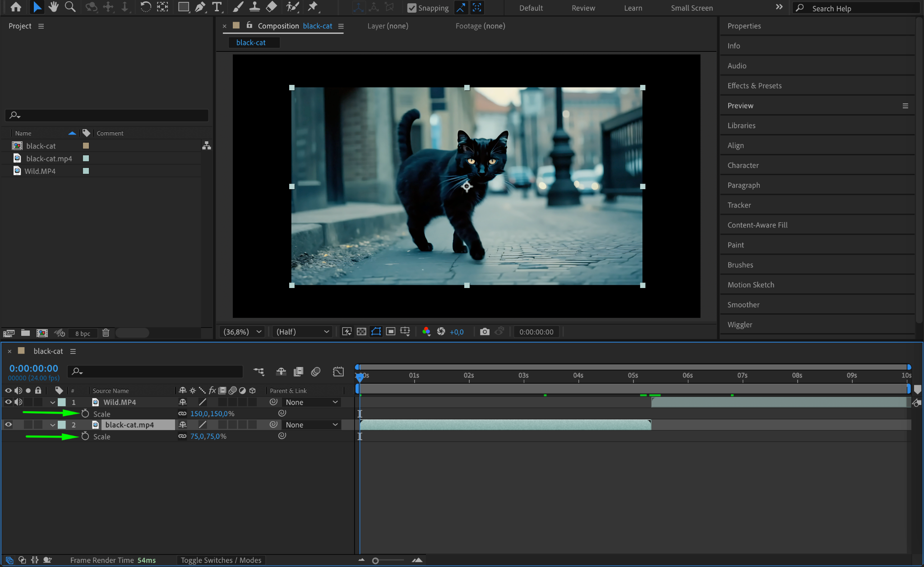
Task: Select the Zoom tool in toolbar
Action: (70, 7)
